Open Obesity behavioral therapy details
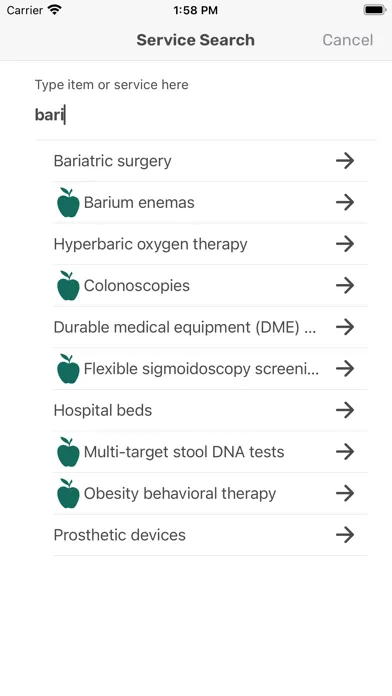392x696 pixels. tap(210, 493)
